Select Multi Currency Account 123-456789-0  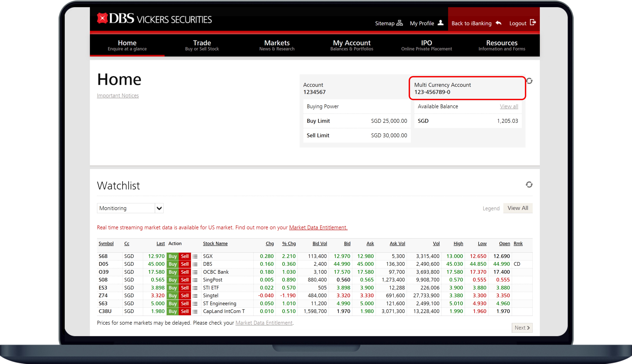(x=467, y=88)
